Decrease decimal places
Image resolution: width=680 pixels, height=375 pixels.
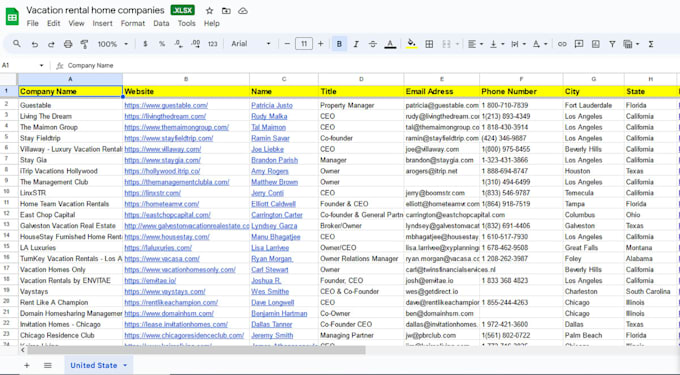pos(178,44)
